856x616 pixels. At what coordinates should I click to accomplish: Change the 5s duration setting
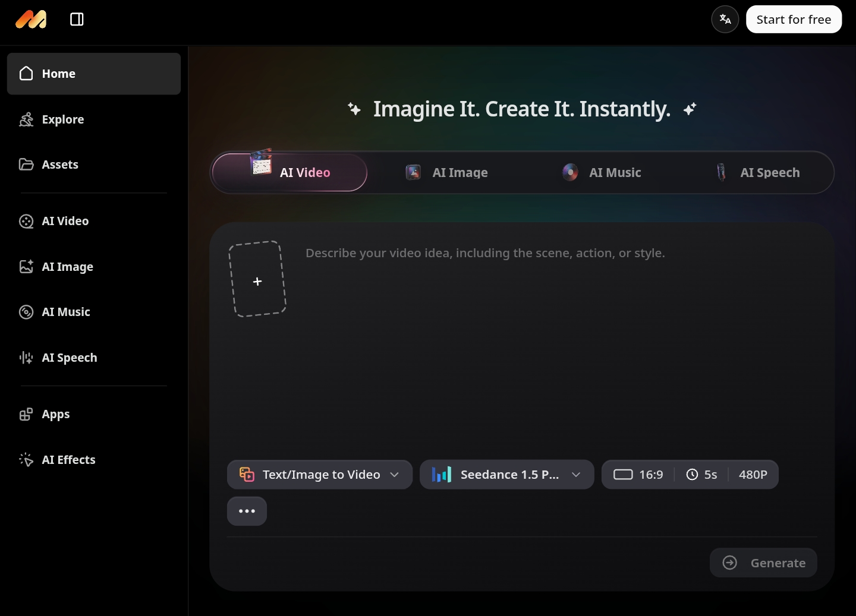click(701, 475)
